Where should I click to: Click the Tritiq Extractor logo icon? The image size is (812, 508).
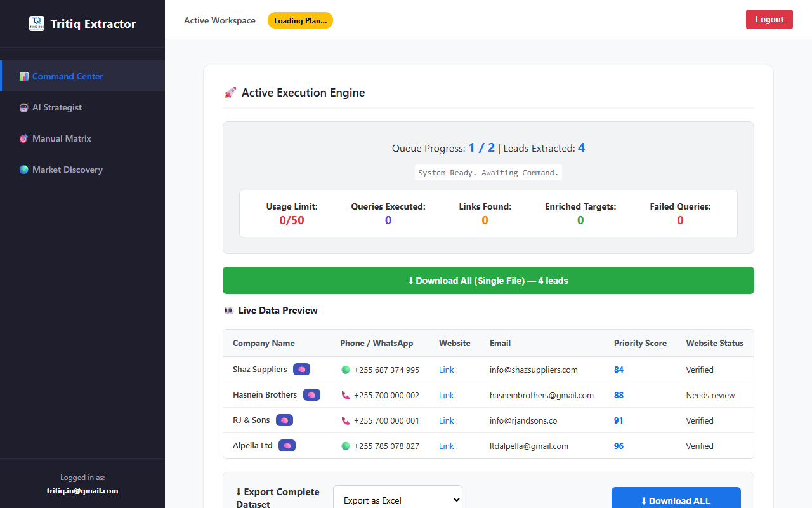coord(37,24)
